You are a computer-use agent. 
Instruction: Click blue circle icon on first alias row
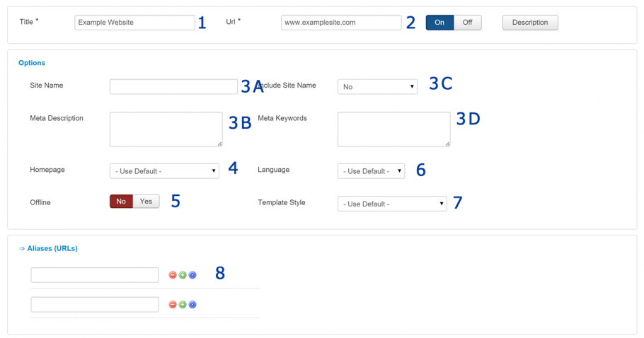point(192,275)
